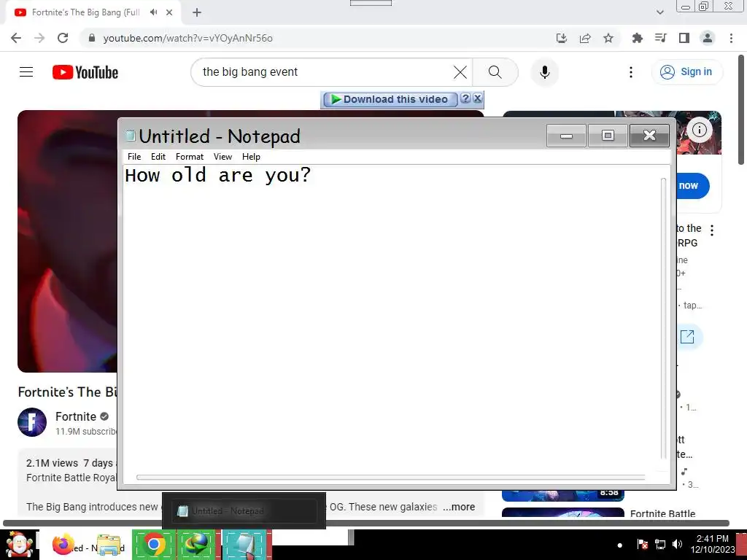Viewport: 747px width, 560px height.
Task: Open the taskbar clock showing 2:41 PM
Action: coord(713,544)
